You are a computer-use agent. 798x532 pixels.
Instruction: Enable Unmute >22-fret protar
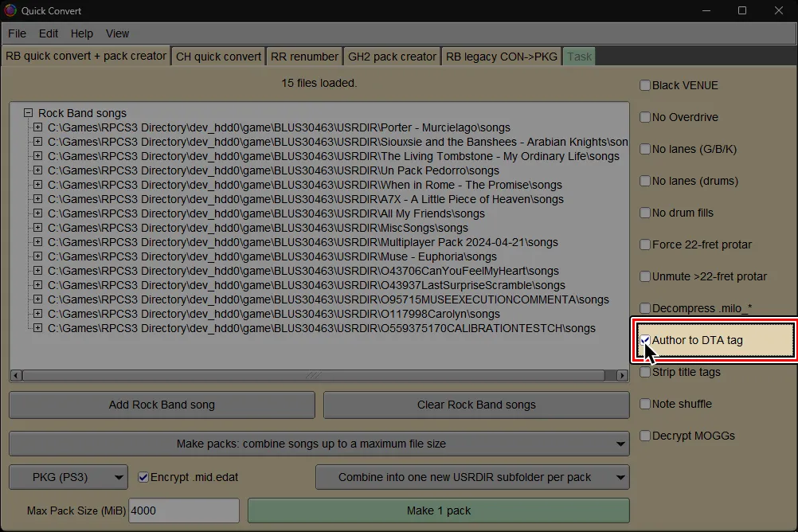[644, 276]
